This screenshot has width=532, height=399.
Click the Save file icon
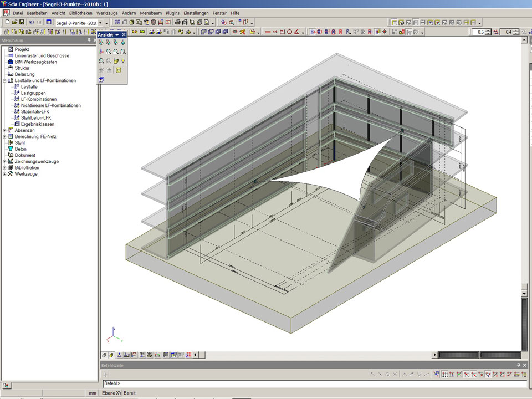tap(22, 22)
